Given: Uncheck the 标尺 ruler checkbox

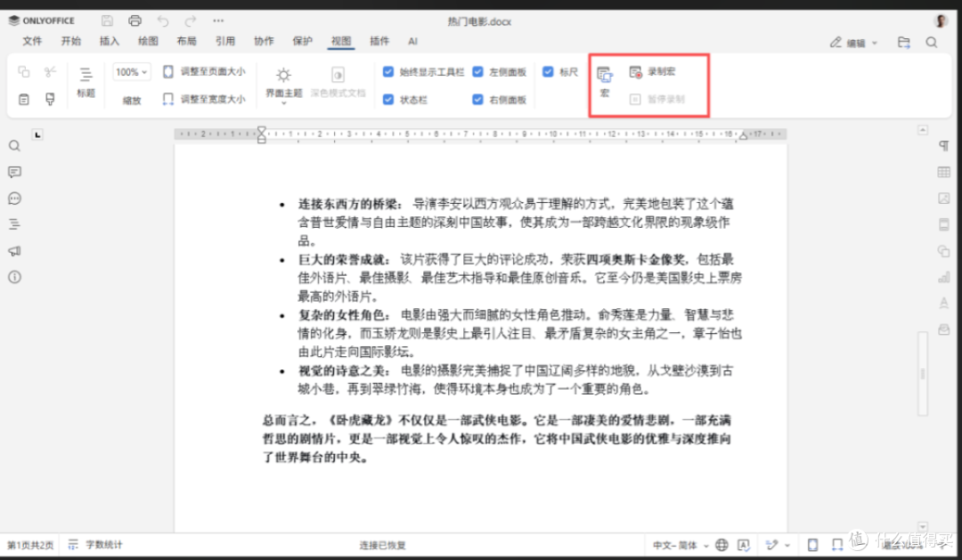Looking at the screenshot, I should click(x=548, y=72).
